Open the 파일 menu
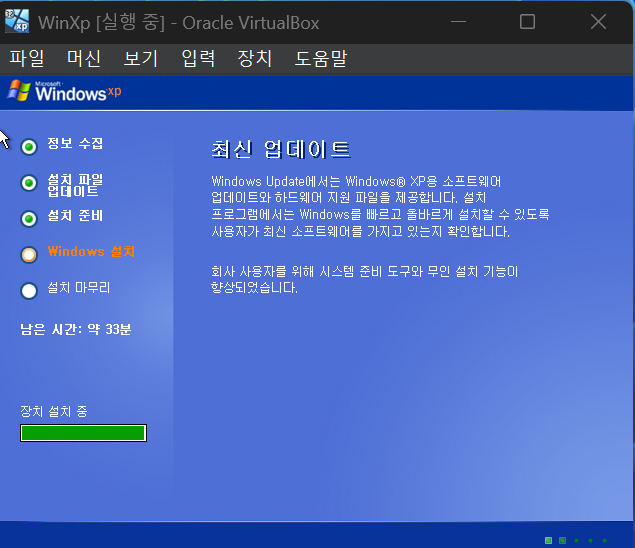635x548 pixels. 27,59
